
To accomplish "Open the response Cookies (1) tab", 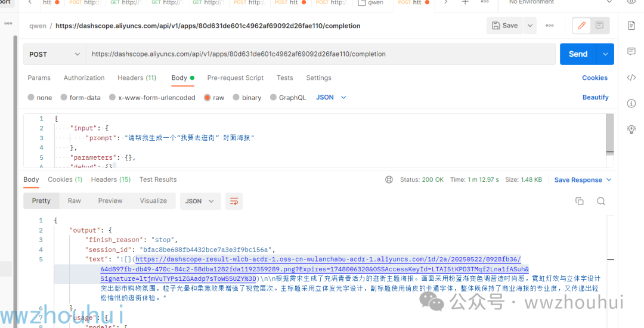I will (65, 180).
